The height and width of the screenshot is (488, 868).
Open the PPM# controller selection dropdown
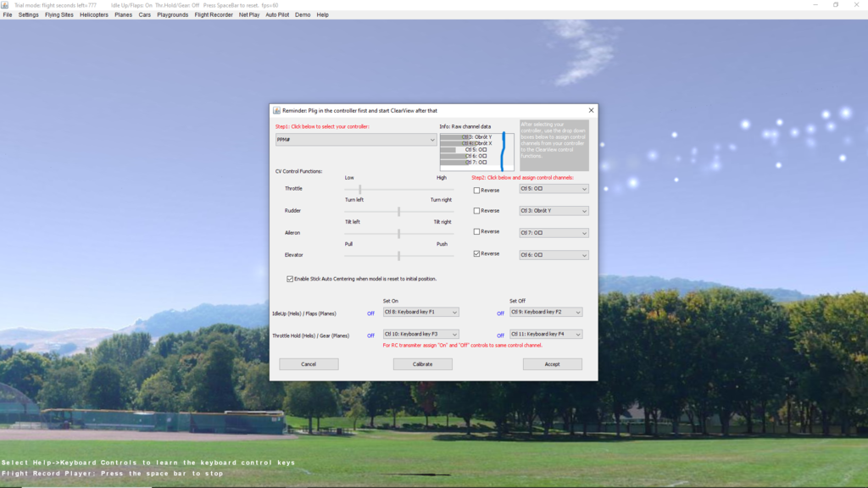(356, 140)
